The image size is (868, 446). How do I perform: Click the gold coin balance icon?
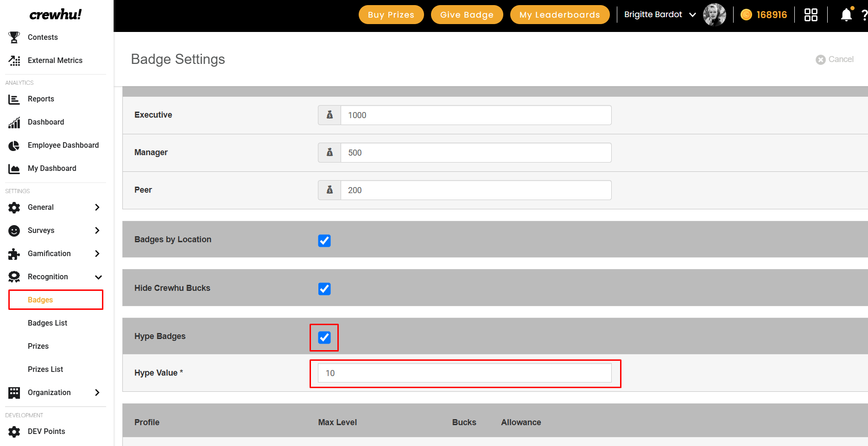pos(746,15)
